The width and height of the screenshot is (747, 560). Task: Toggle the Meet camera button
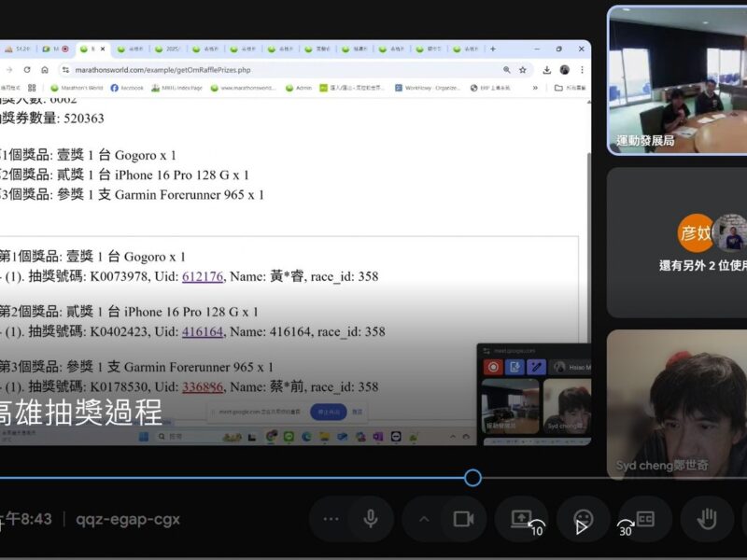(463, 519)
